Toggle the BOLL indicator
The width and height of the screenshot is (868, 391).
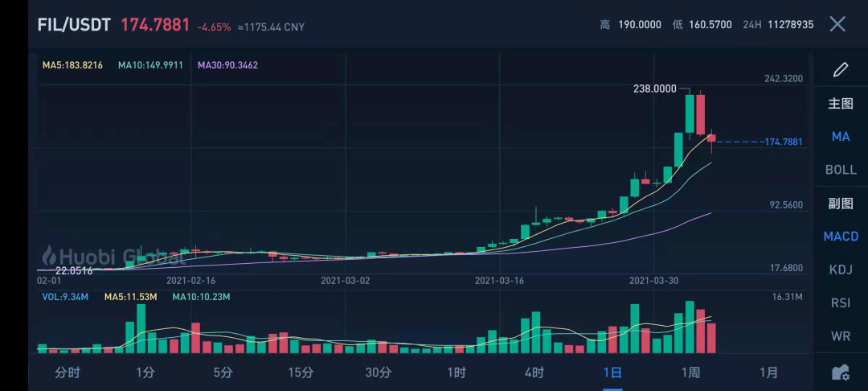coord(841,170)
